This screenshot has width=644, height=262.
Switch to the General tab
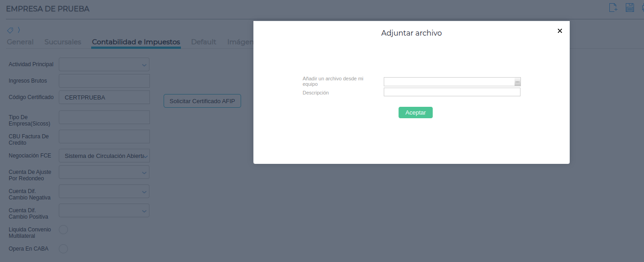click(x=20, y=42)
